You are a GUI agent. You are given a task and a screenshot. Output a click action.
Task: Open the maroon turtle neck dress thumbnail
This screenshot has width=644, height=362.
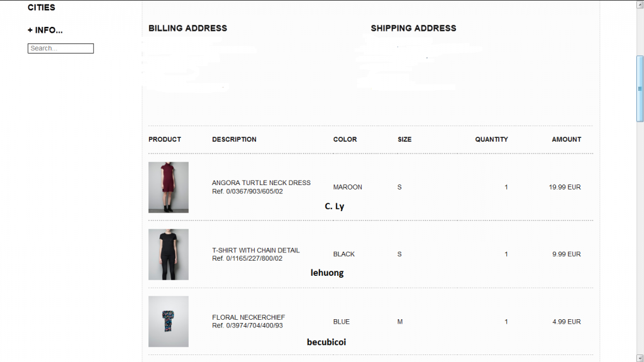(x=169, y=187)
